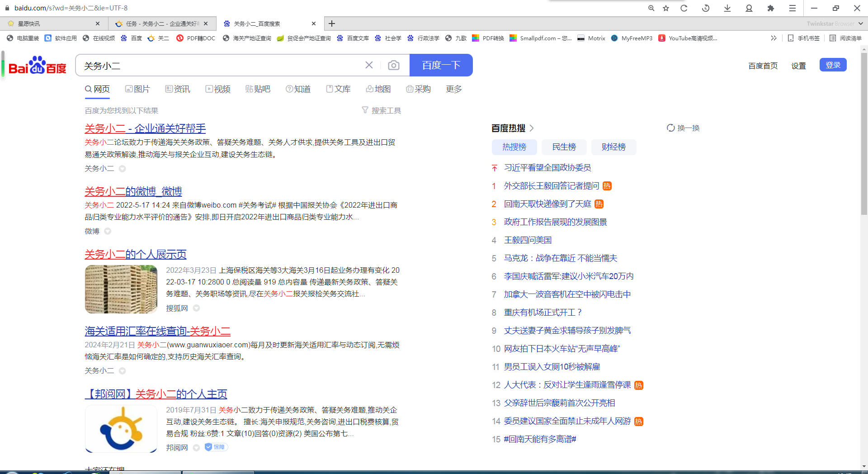Viewport: 868px width, 474px height.
Task: Open hot search 王毅四问美国
Action: (528, 240)
